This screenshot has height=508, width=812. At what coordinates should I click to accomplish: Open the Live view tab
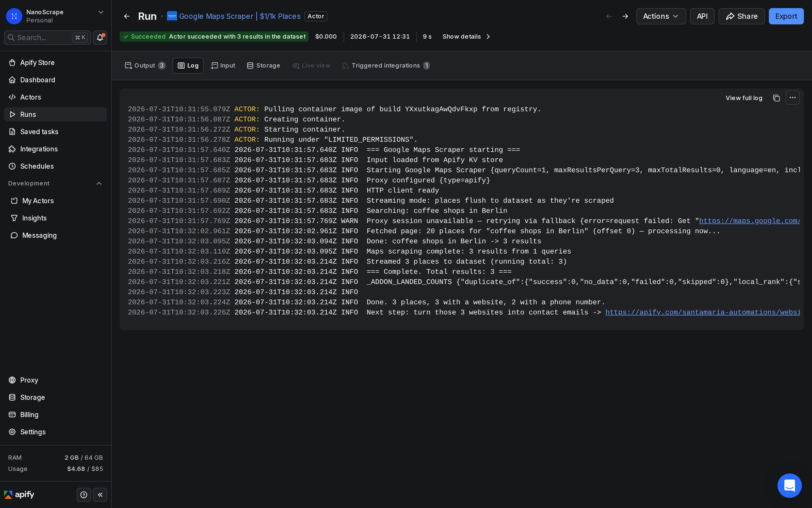point(311,66)
